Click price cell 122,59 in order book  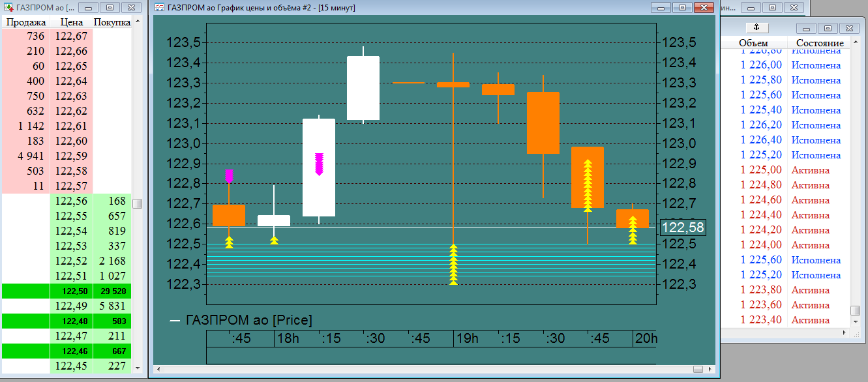tap(71, 156)
